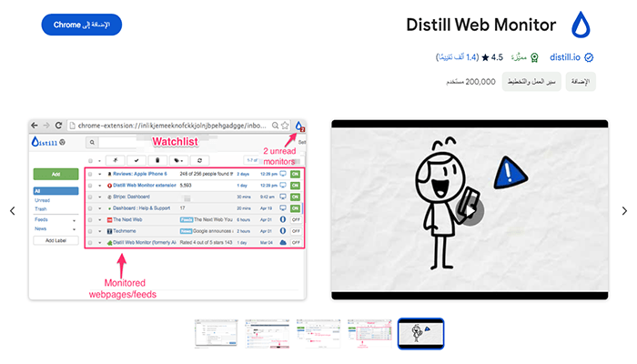Go to the next slide with the right arrow
This screenshot has height=364, width=637.
coord(624,211)
